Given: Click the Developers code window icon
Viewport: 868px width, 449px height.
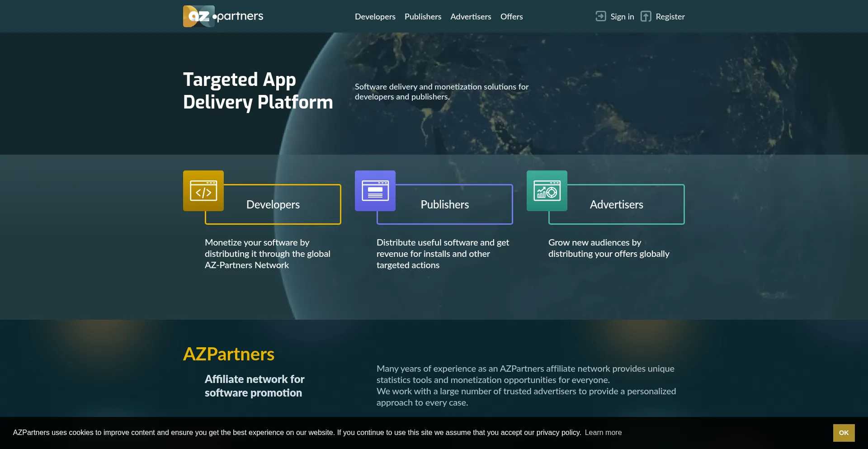Looking at the screenshot, I should 203,191.
